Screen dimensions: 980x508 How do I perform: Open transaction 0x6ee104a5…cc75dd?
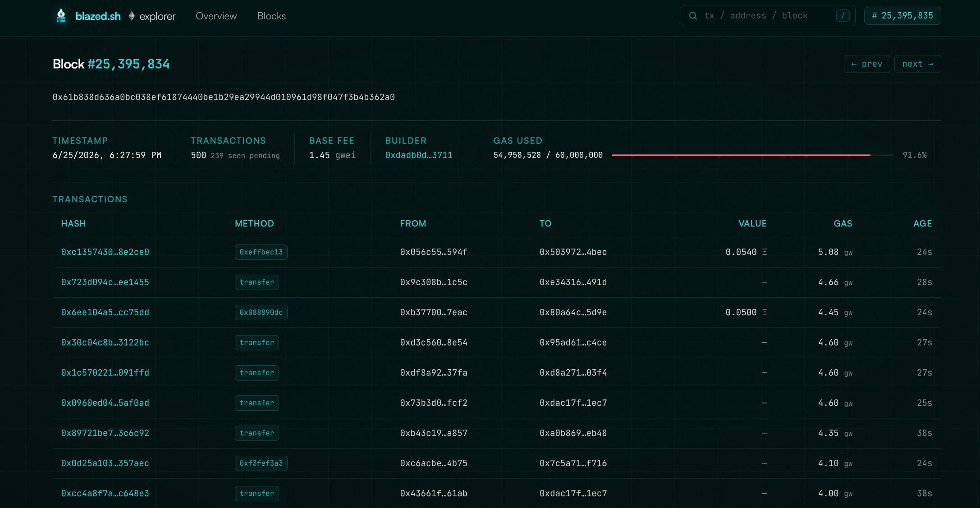pyautogui.click(x=105, y=313)
